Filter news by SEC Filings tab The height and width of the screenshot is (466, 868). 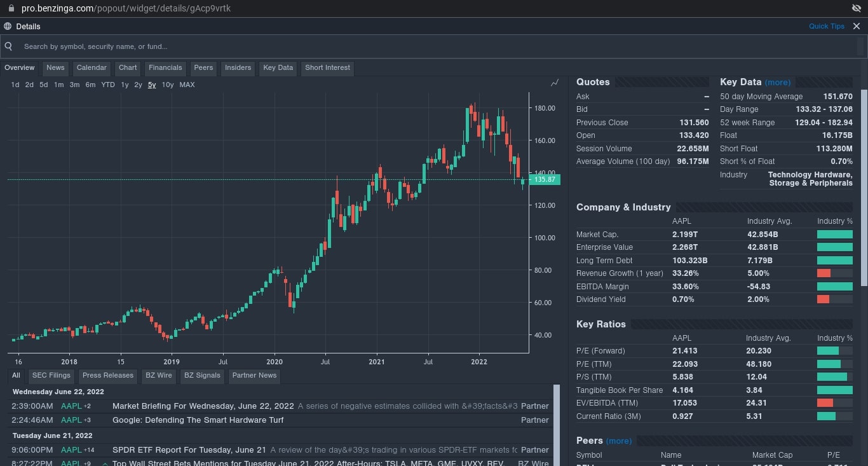click(51, 375)
